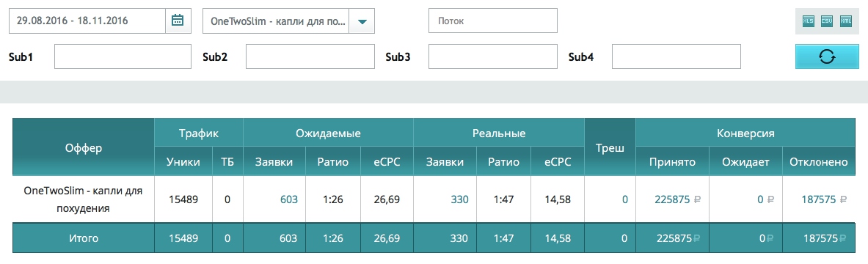This screenshot has width=868, height=264.
Task: Open the 603 expected requests link
Action: (x=289, y=199)
